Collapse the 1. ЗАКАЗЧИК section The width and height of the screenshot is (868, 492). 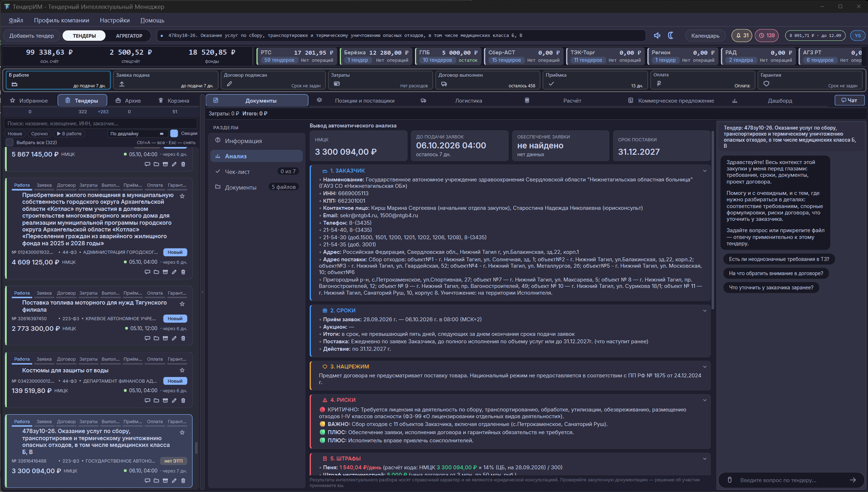click(704, 171)
